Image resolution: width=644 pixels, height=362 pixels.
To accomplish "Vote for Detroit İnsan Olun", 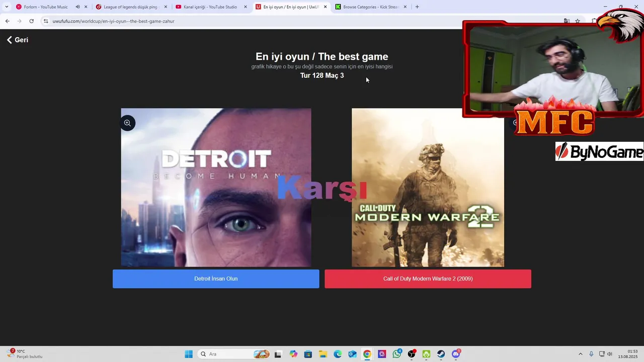I will (216, 279).
